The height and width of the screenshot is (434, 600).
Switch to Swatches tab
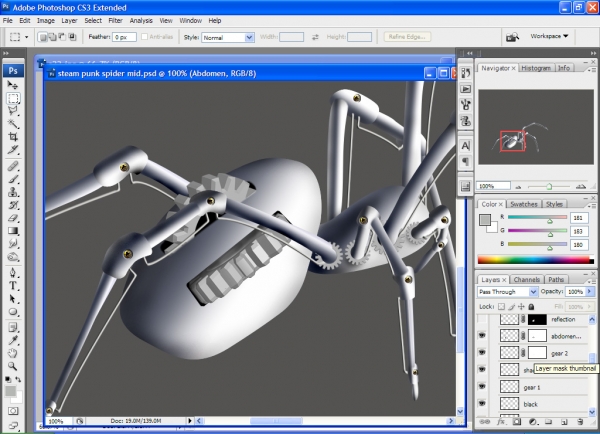click(523, 204)
